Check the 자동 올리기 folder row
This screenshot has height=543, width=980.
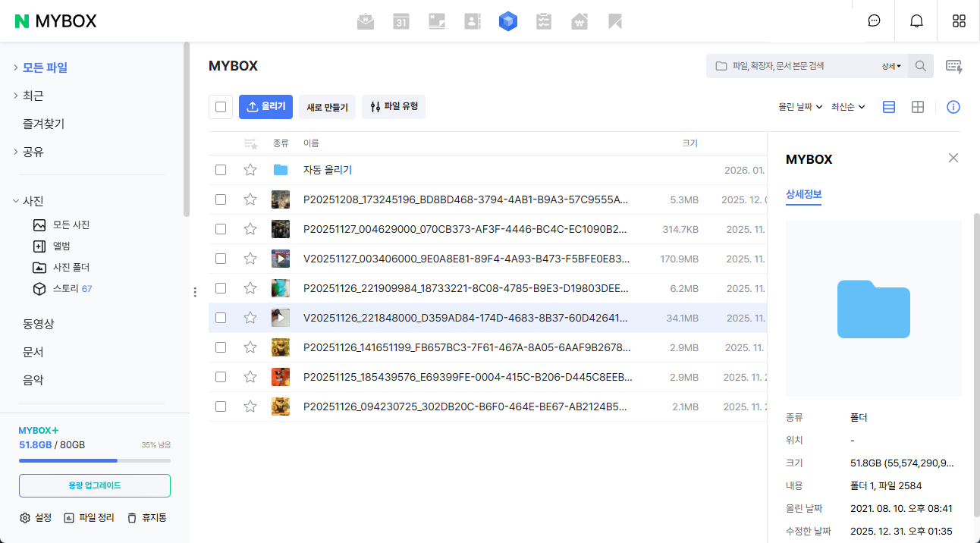(221, 170)
